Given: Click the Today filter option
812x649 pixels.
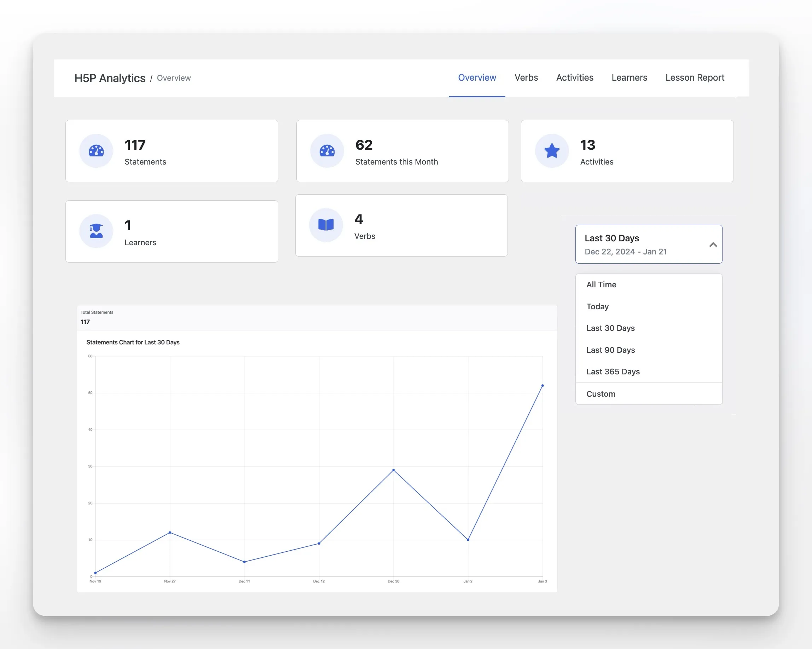Looking at the screenshot, I should pyautogui.click(x=597, y=306).
